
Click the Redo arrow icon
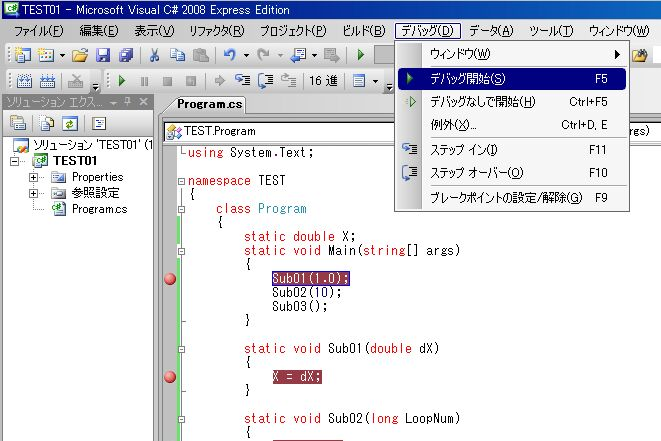[x=264, y=55]
